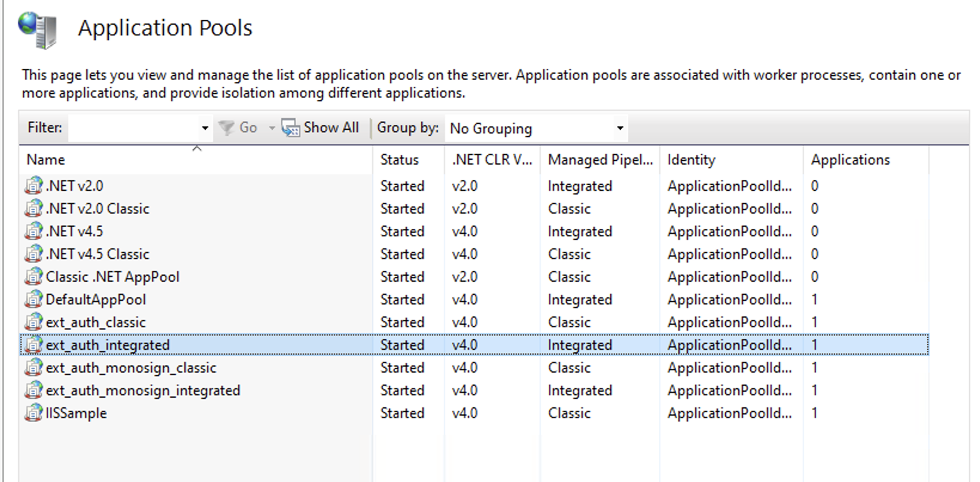
Task: Select the ext_auth_monosign_classic row name
Action: pos(130,368)
